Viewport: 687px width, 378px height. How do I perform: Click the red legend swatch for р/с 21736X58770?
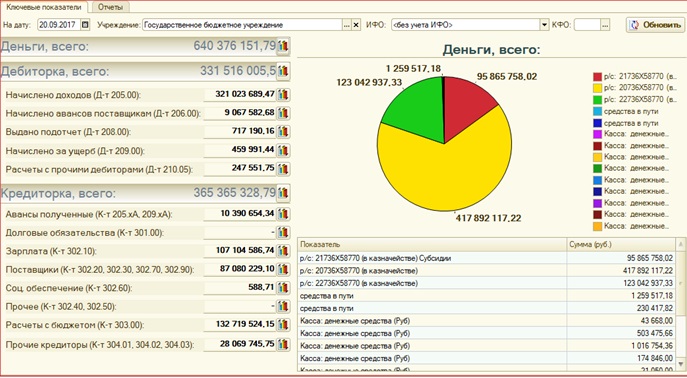pos(598,77)
